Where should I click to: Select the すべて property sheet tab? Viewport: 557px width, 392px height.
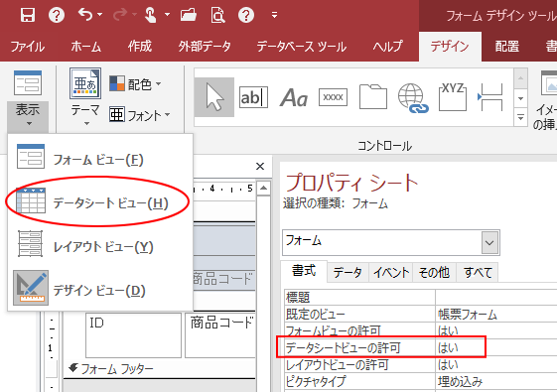pyautogui.click(x=478, y=273)
